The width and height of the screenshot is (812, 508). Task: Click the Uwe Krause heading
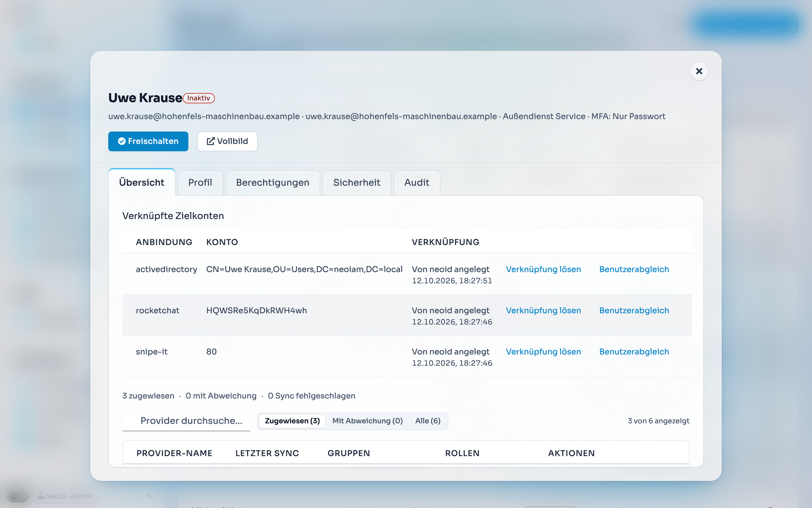point(145,98)
